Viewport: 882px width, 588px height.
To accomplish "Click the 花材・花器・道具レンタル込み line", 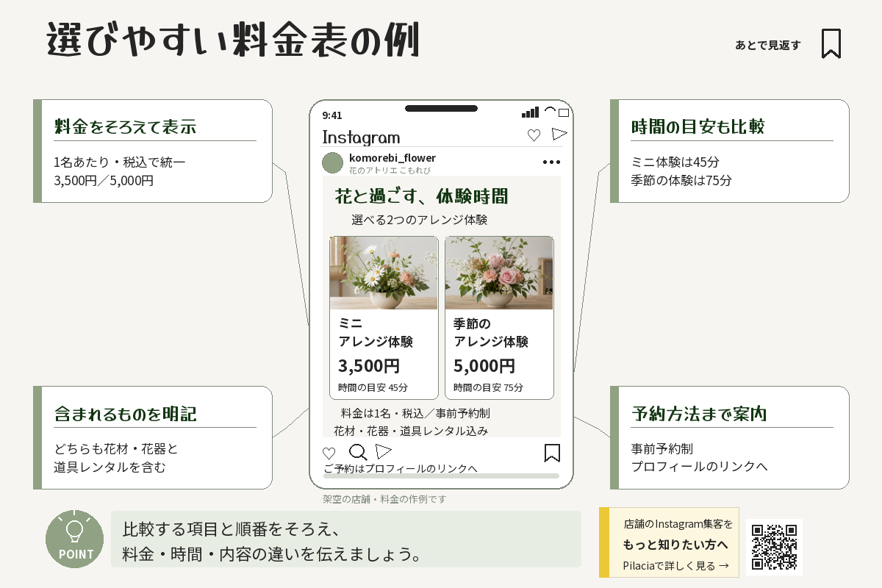I will click(411, 431).
